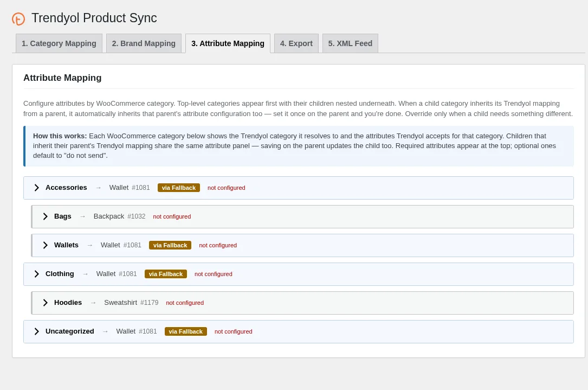Click 'not configured' status on Clothing row
The image size is (588, 390).
click(214, 274)
